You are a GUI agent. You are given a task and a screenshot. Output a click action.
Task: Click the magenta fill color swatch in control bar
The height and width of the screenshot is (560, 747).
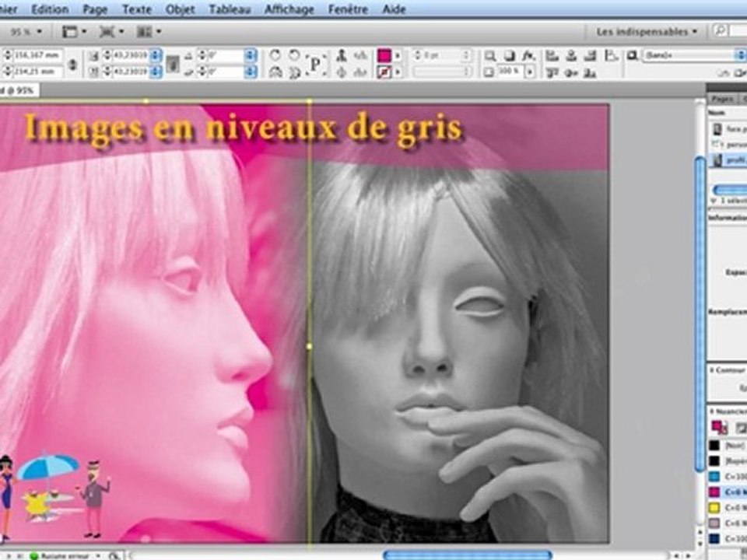click(x=384, y=55)
